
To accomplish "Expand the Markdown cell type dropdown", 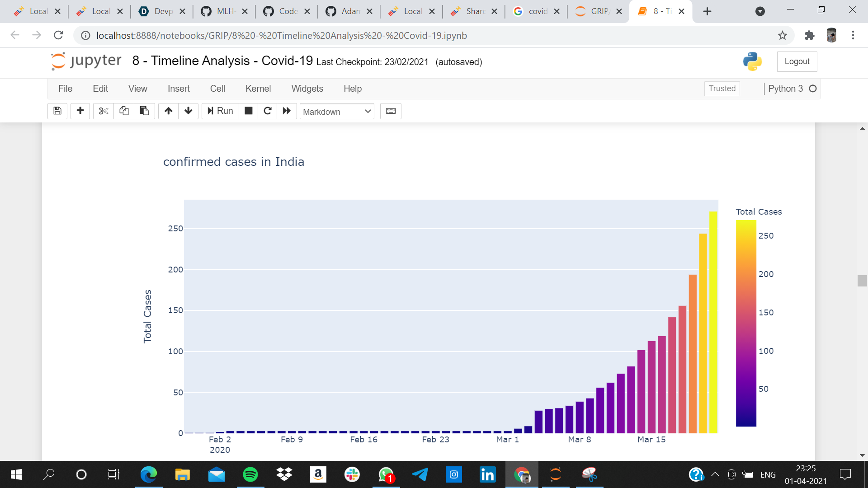I will (337, 112).
